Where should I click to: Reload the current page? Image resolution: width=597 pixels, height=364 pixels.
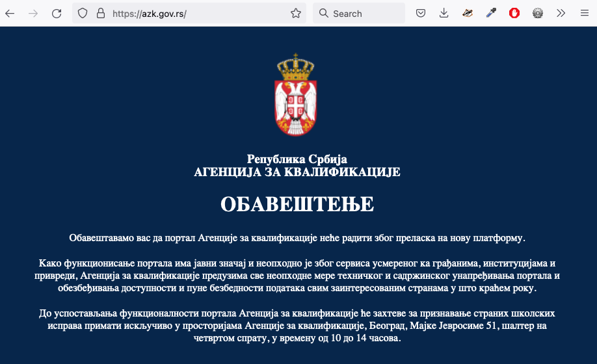[57, 14]
